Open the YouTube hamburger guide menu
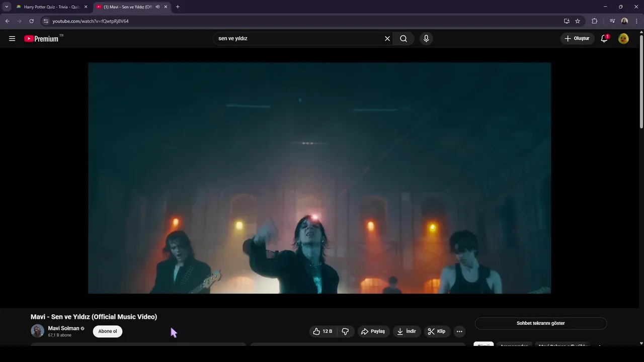Viewport: 644px width, 362px height. 12,39
